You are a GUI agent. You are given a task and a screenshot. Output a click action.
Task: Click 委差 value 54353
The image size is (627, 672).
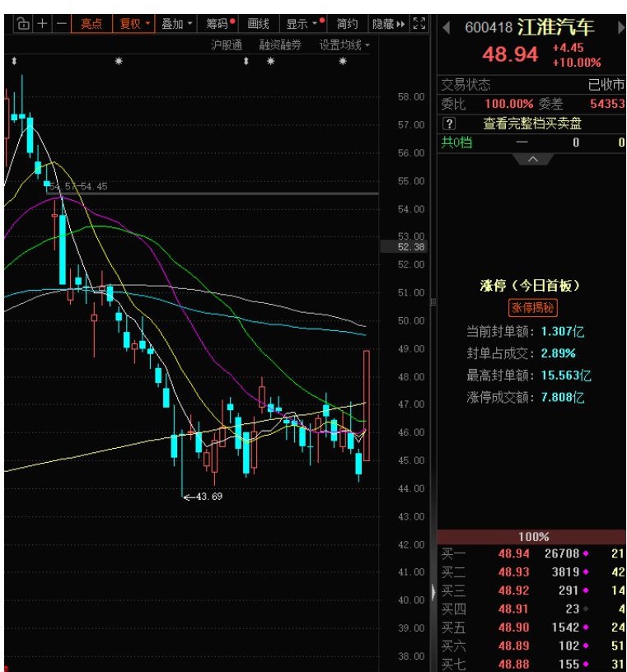pyautogui.click(x=607, y=104)
